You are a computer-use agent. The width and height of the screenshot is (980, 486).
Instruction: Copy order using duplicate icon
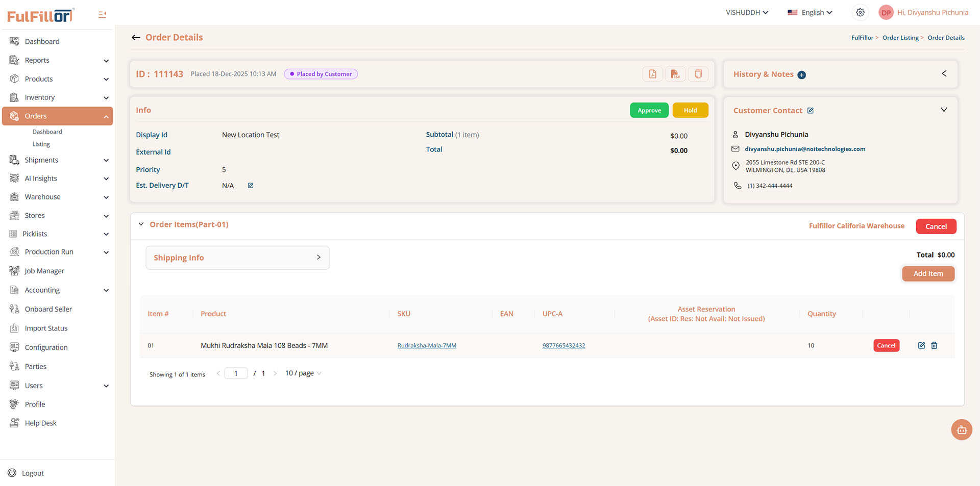tap(698, 74)
